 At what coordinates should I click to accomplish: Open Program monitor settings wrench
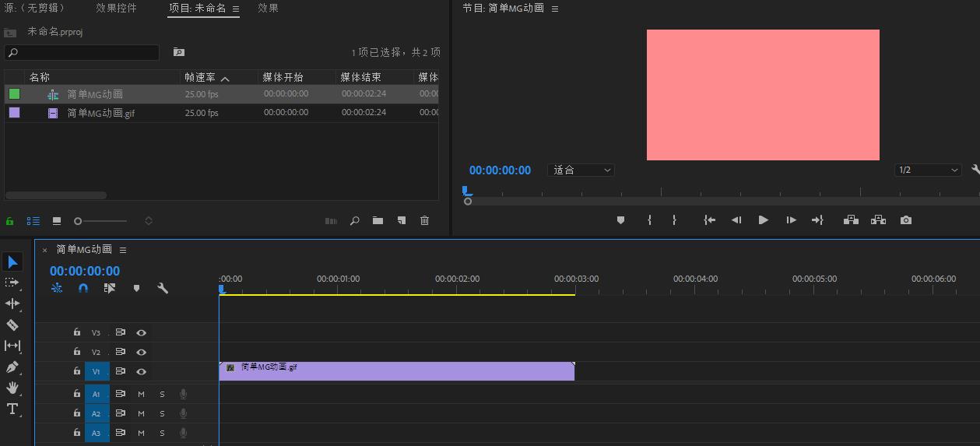pos(976,170)
